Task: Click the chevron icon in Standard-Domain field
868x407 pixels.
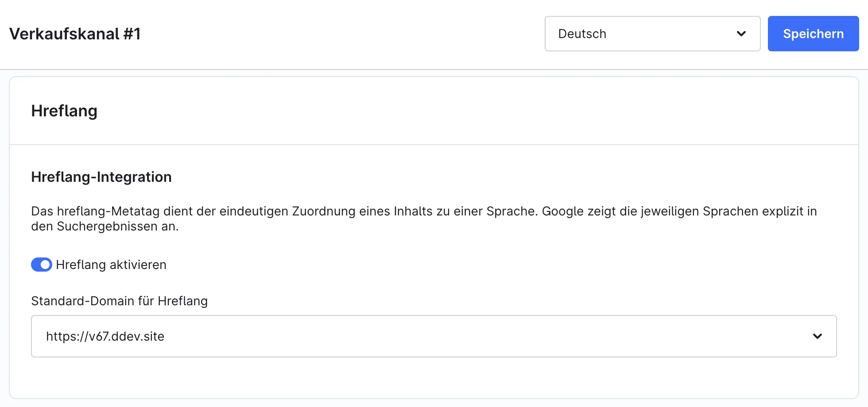Action: point(818,336)
